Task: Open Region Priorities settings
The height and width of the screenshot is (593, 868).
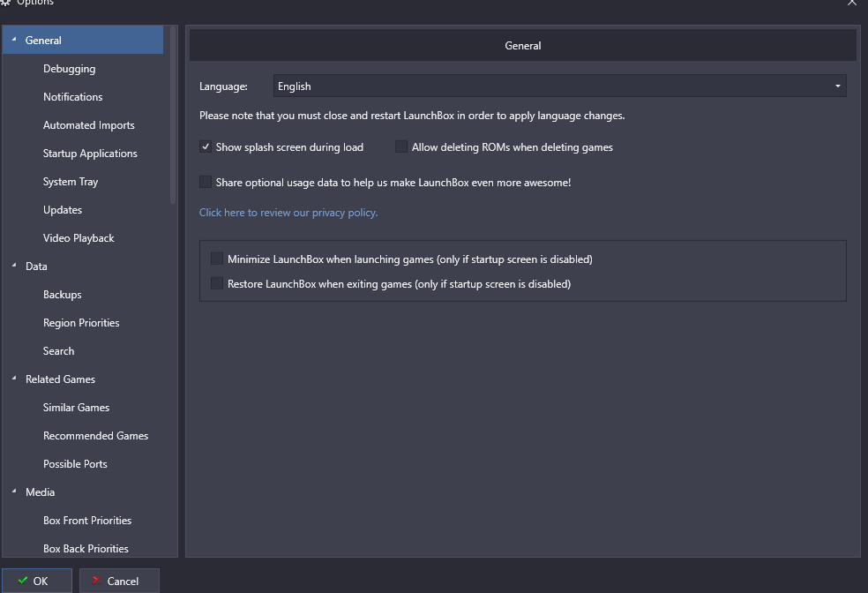Action: 81,323
